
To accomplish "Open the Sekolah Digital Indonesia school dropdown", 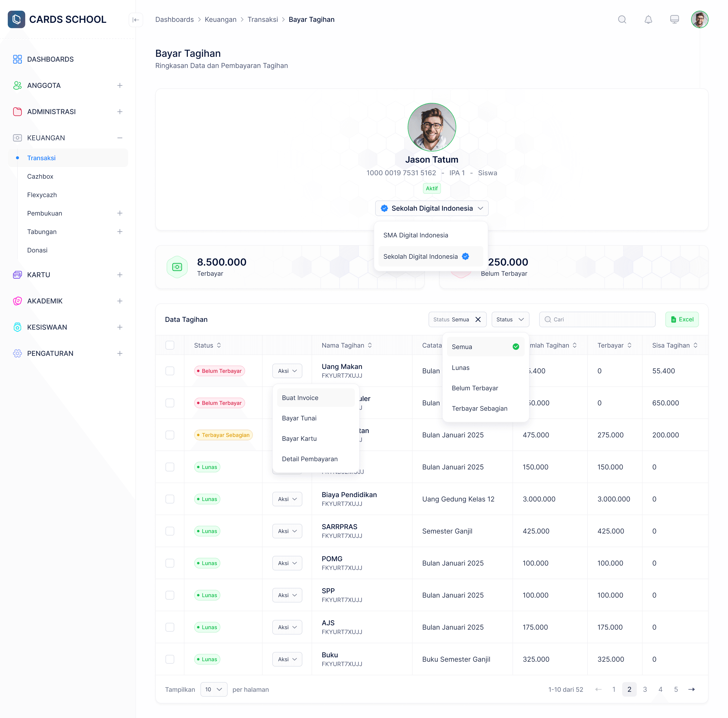I will click(x=431, y=209).
